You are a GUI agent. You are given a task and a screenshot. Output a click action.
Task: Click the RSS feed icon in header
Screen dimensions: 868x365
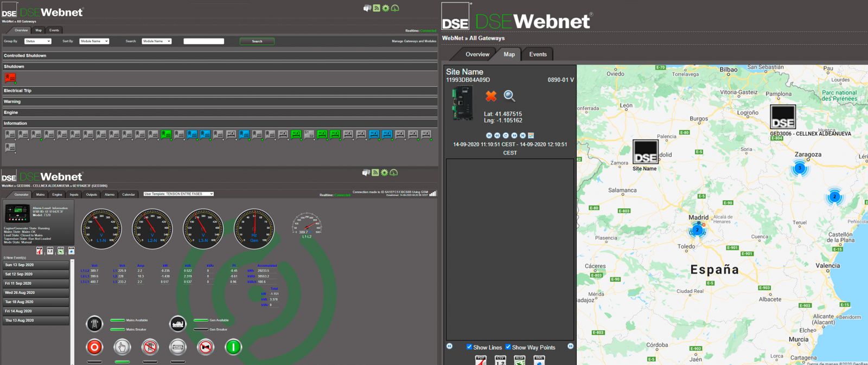pos(376,8)
